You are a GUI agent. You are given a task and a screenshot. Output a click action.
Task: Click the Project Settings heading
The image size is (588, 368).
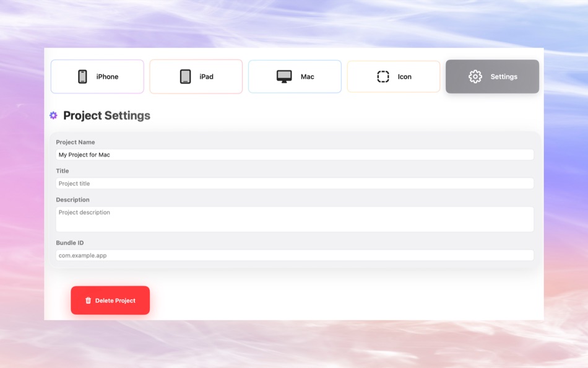tap(106, 115)
